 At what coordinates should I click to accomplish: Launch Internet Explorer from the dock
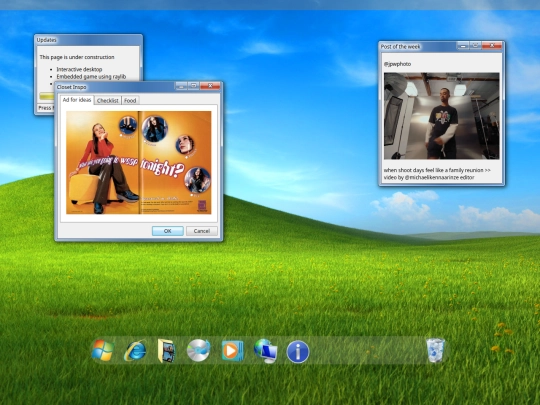pos(135,351)
